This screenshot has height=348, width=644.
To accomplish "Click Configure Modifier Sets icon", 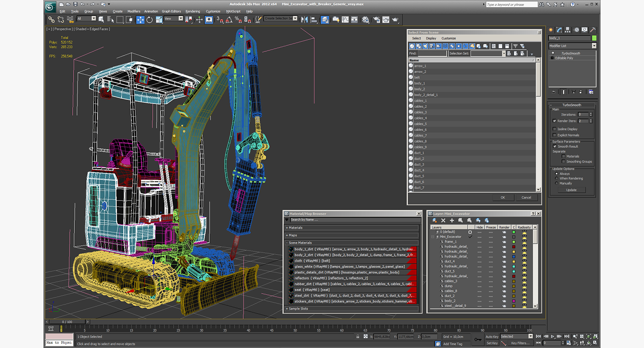I will pos(590,92).
